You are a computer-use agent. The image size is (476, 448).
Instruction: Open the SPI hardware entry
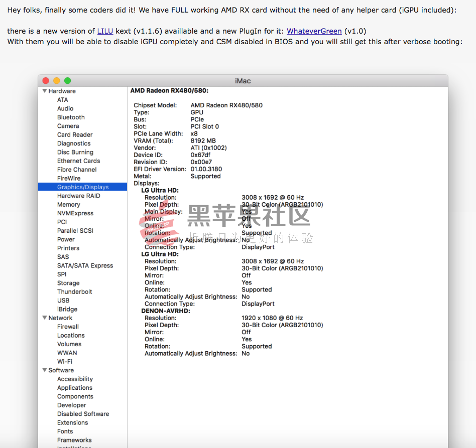coord(62,274)
